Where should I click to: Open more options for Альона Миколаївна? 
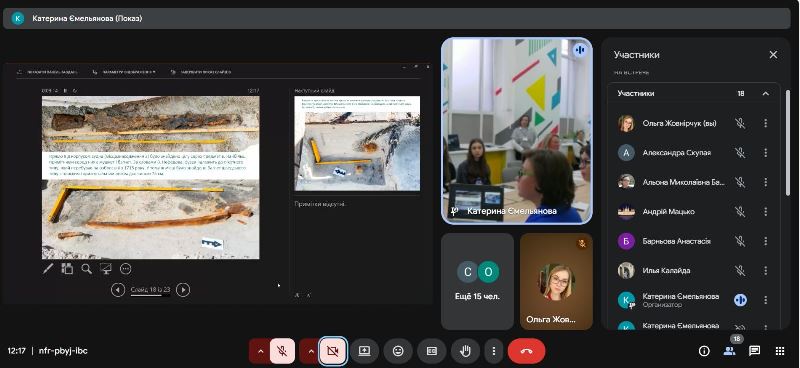pos(765,182)
